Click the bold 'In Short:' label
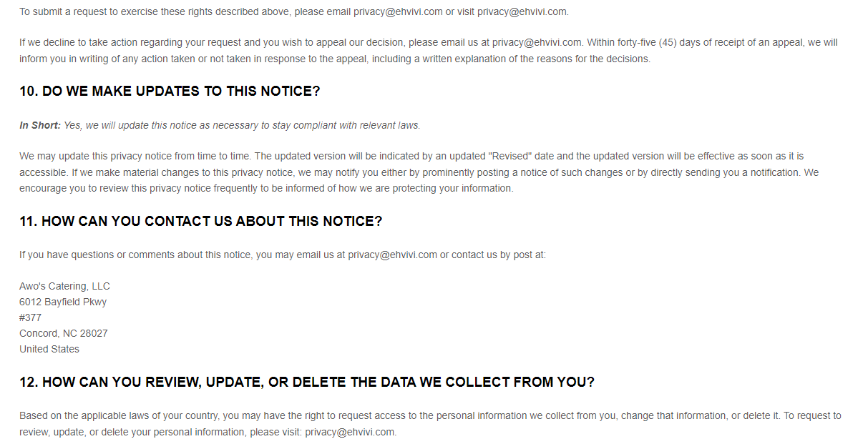 (x=40, y=126)
